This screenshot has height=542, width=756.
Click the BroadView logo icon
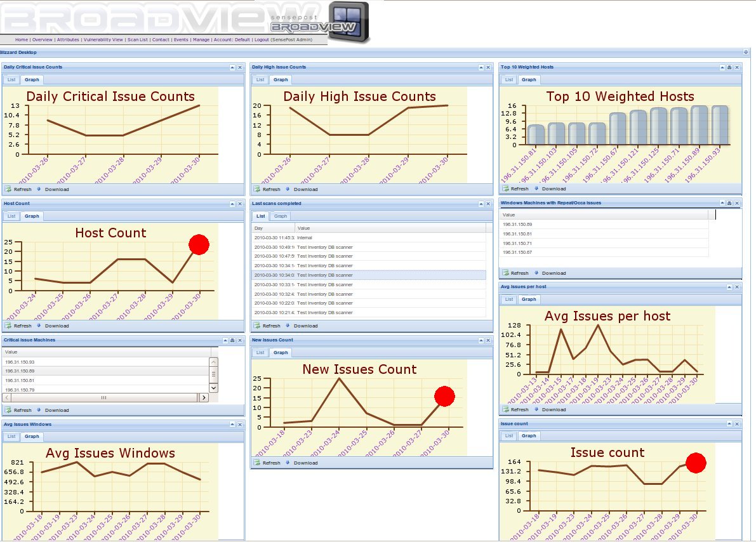click(348, 22)
